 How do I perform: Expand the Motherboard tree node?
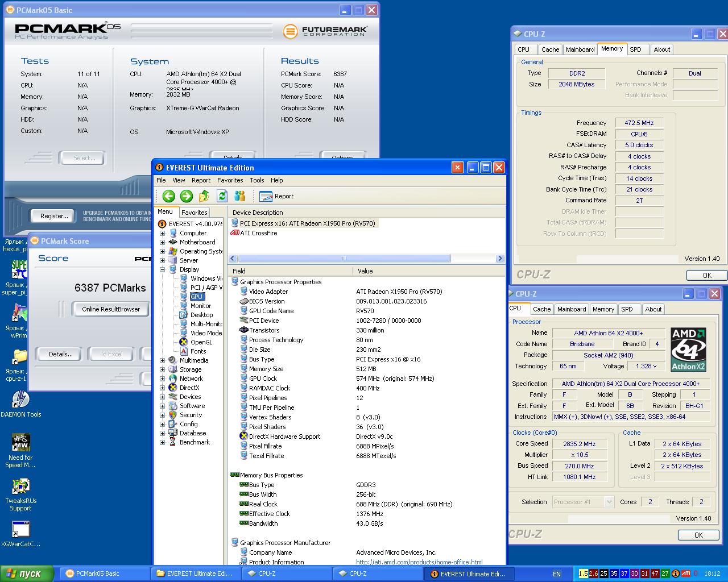coord(162,242)
